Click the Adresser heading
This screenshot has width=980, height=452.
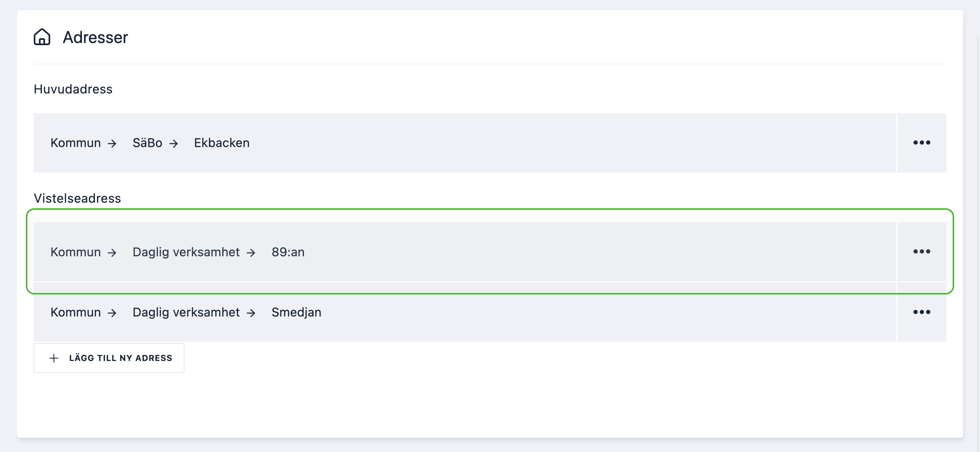click(x=95, y=37)
